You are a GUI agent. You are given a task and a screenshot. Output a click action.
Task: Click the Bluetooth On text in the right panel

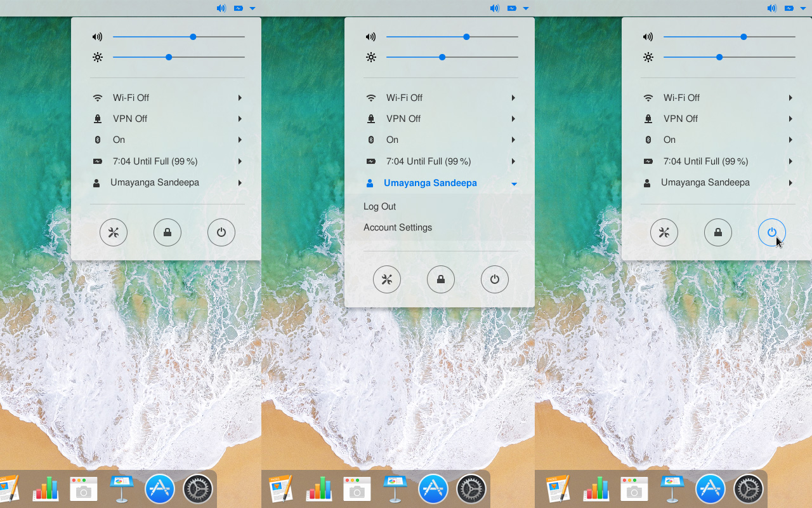(669, 140)
